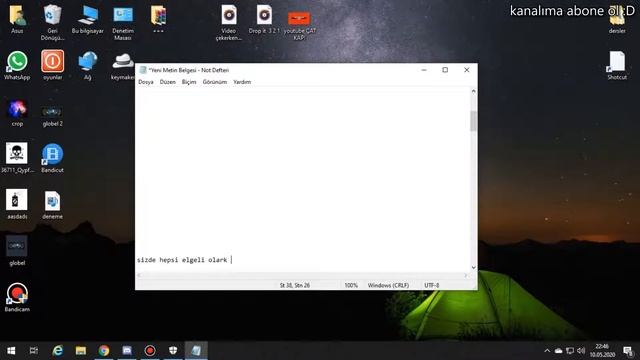Image resolution: width=640 pixels, height=360 pixels.
Task: Select the oyunlar desktop icon
Action: (52, 65)
